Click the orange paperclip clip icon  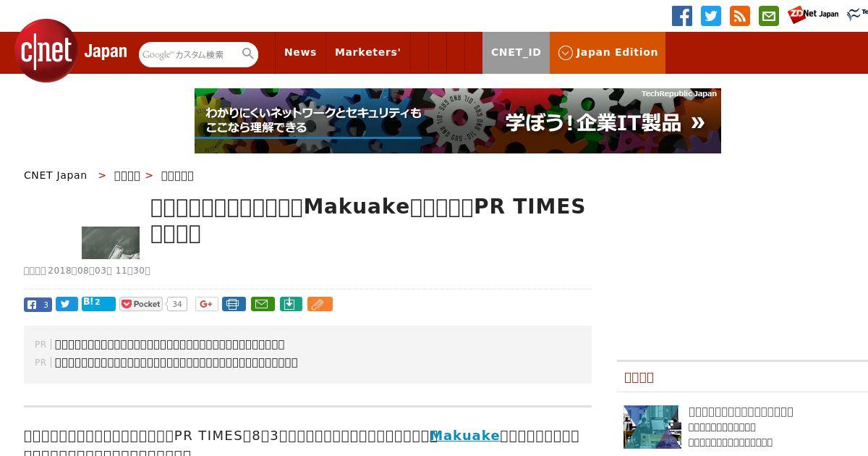(320, 304)
